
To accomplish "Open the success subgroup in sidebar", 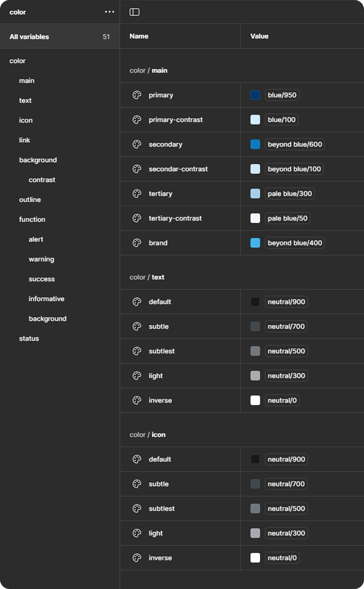I will 42,279.
